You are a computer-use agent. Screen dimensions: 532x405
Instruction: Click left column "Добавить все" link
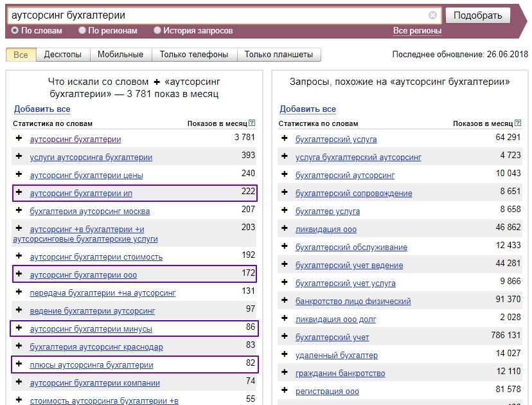(42, 109)
